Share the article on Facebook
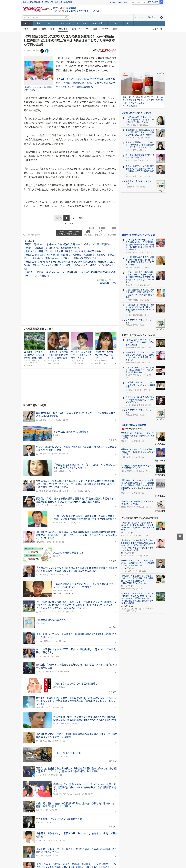This screenshot has width=186, height=868. (47, 51)
